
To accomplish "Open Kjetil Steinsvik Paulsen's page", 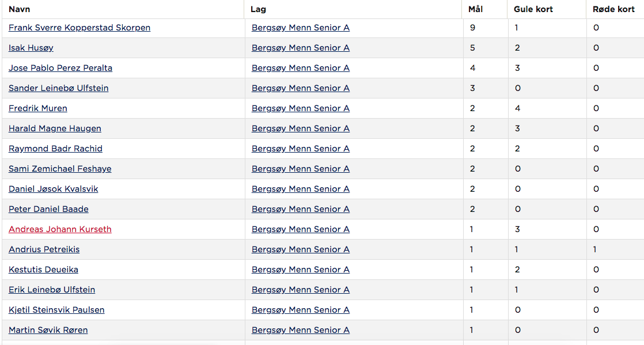I will point(56,310).
